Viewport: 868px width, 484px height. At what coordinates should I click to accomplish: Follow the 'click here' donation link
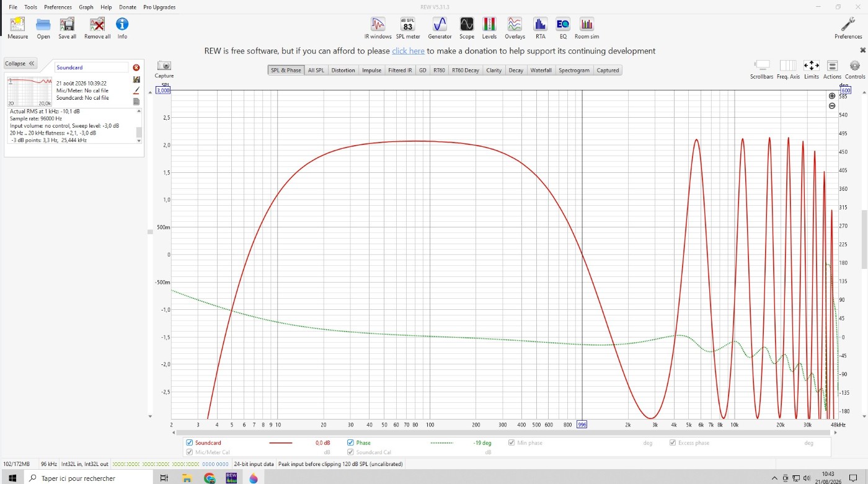[x=408, y=51]
